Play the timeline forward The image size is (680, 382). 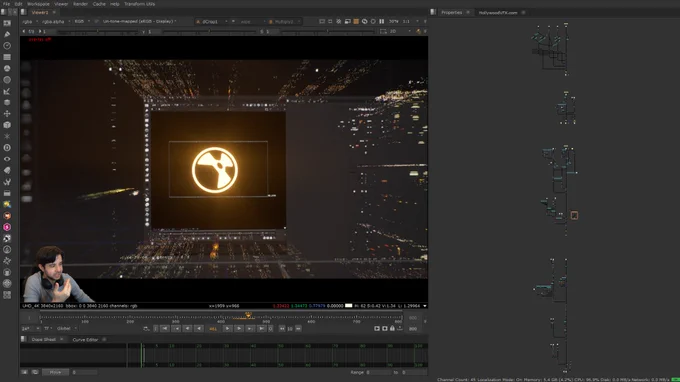(227, 329)
